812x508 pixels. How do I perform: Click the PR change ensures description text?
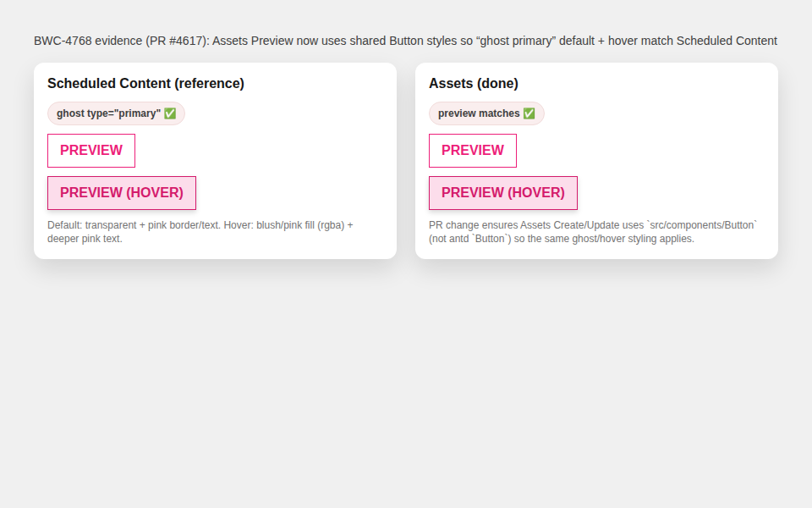click(593, 232)
